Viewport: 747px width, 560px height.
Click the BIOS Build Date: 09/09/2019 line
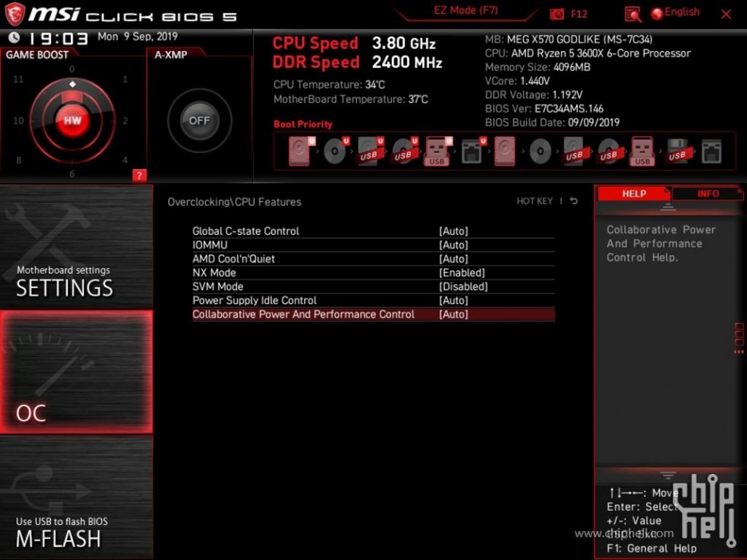pyautogui.click(x=552, y=122)
